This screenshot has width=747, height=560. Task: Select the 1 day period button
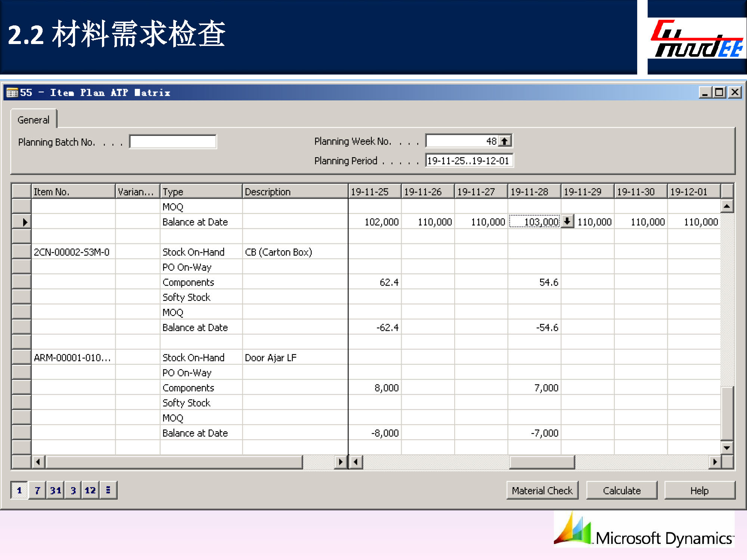[x=19, y=490]
